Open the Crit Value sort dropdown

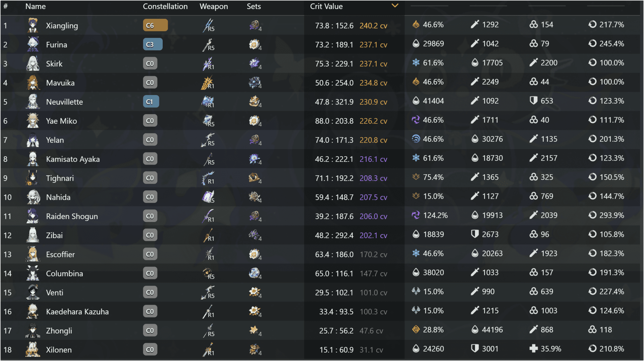[395, 5]
